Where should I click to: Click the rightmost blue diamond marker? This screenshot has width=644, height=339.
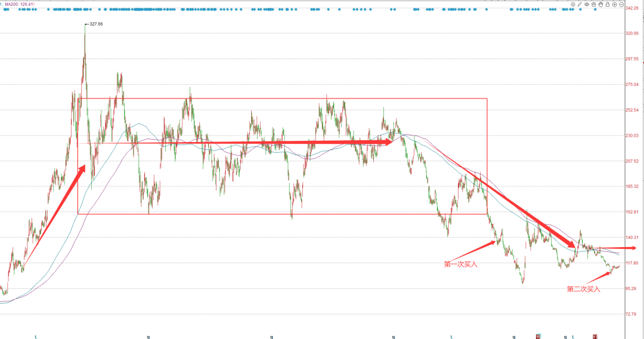595,10
